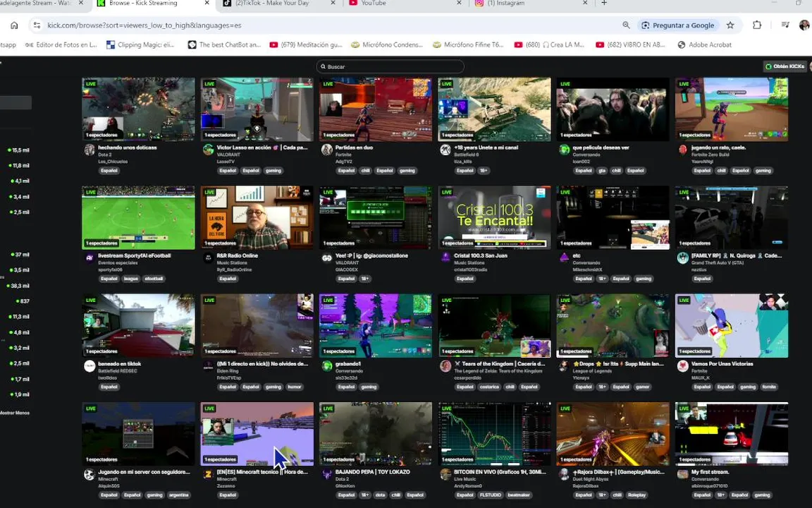Open 'My first stream.' thumbnail

[x=731, y=434]
